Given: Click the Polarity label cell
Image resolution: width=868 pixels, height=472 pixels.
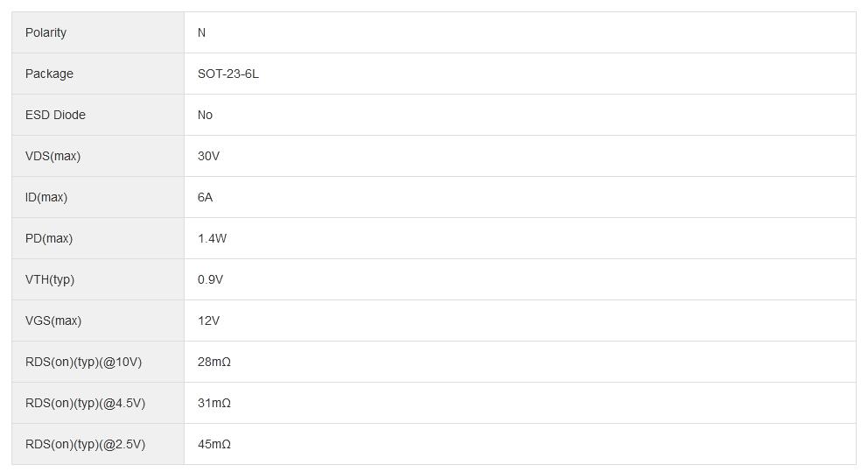Looking at the screenshot, I should click(45, 32).
